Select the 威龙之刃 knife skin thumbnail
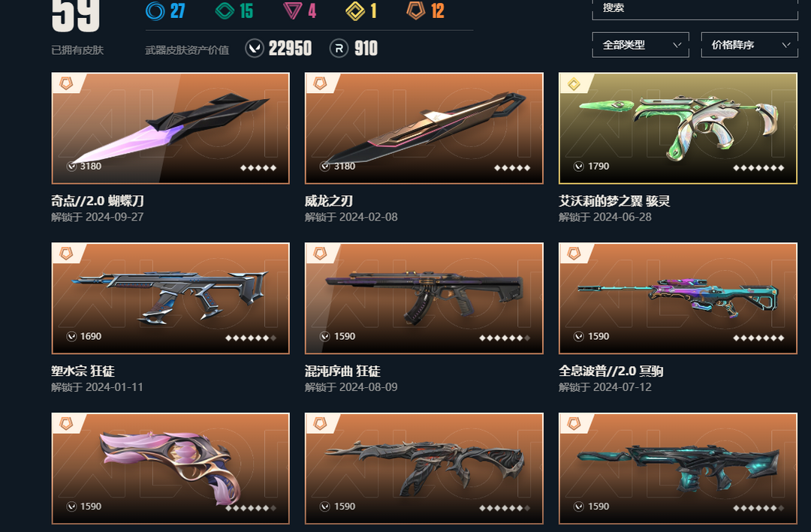This screenshot has width=811, height=532. click(x=424, y=128)
